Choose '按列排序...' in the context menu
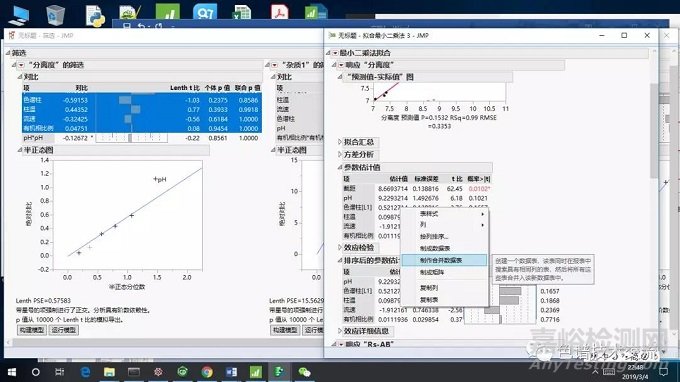The width and height of the screenshot is (680, 382). (x=444, y=237)
